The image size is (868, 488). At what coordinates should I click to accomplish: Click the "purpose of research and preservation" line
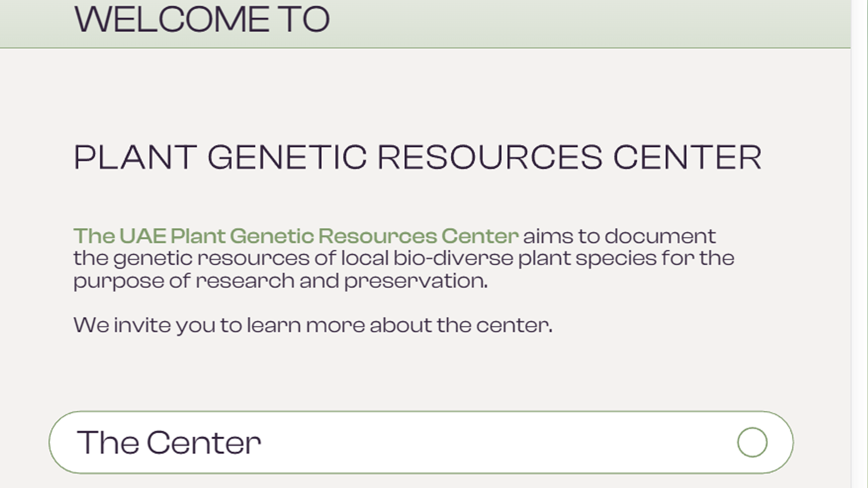tap(280, 281)
